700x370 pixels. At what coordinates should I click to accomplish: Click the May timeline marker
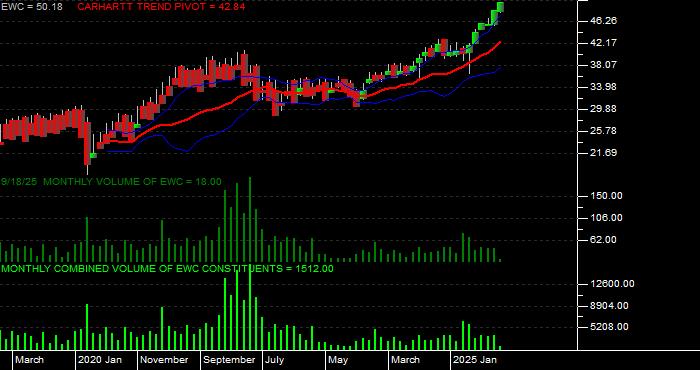[x=338, y=360]
